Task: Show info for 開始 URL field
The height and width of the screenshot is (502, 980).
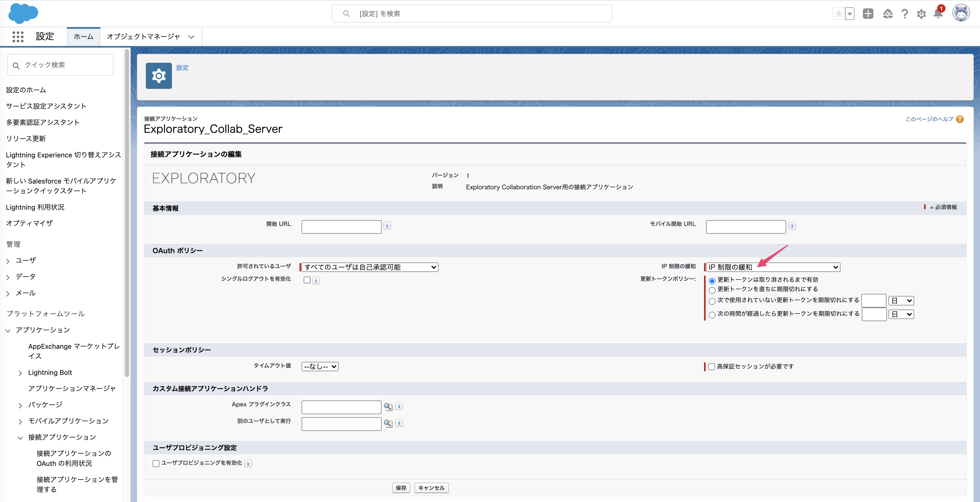Action: pos(387,226)
